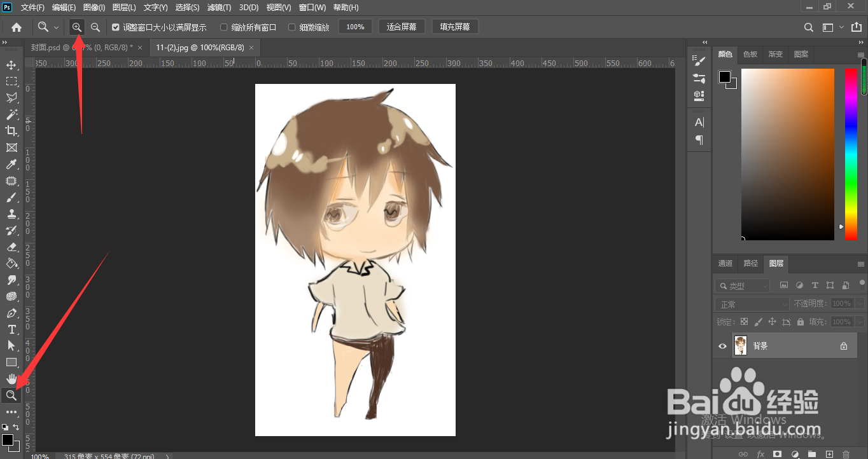Select the Frame tool
Viewport: 868px width, 459px height.
(11, 147)
